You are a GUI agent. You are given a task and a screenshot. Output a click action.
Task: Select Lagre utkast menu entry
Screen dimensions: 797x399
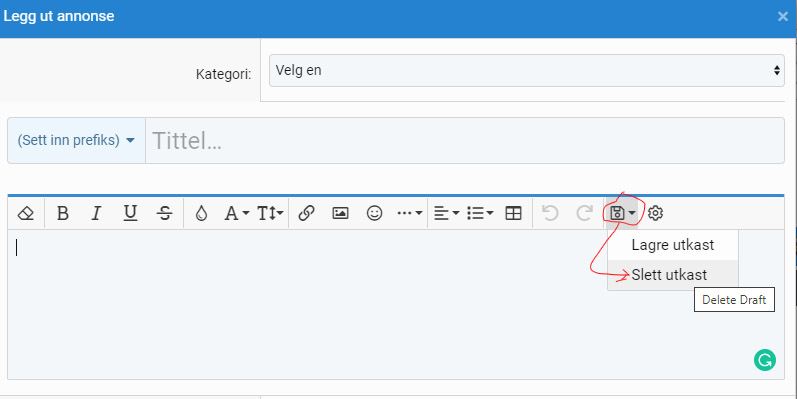pyautogui.click(x=673, y=245)
